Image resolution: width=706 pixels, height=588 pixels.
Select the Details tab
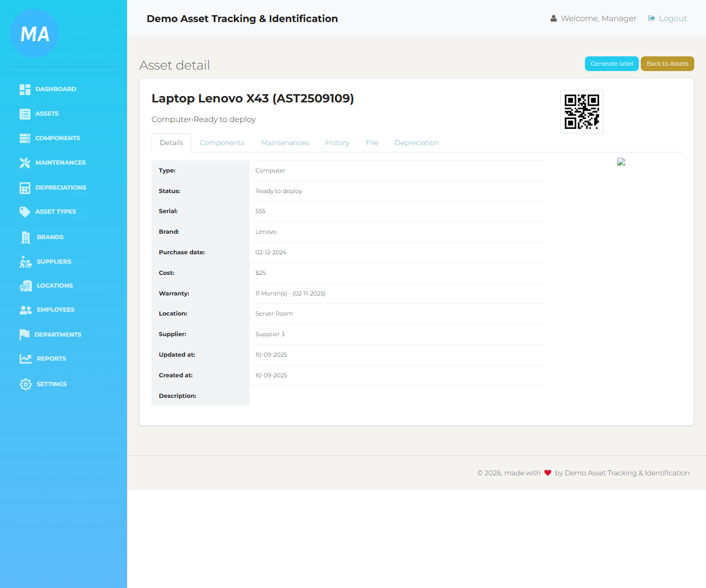[172, 143]
